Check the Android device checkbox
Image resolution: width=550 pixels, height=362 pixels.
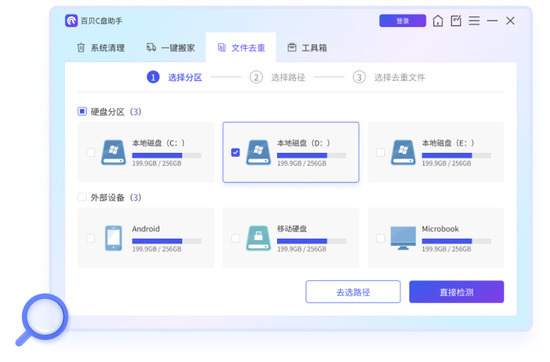[90, 238]
